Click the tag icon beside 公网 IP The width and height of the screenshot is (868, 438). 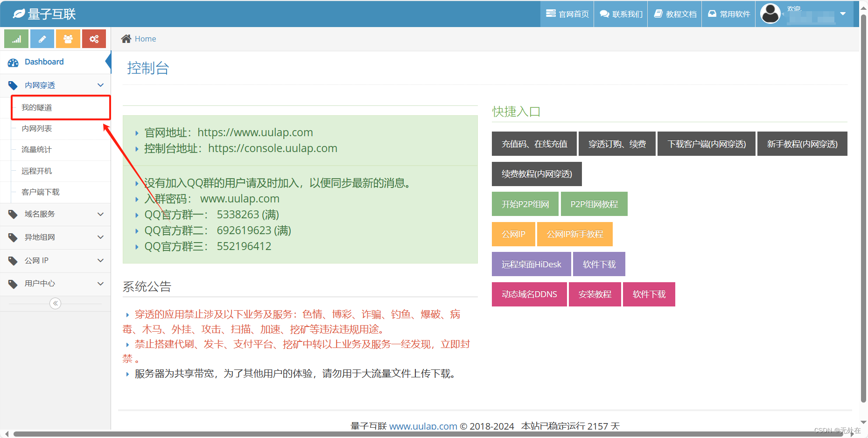[13, 261]
